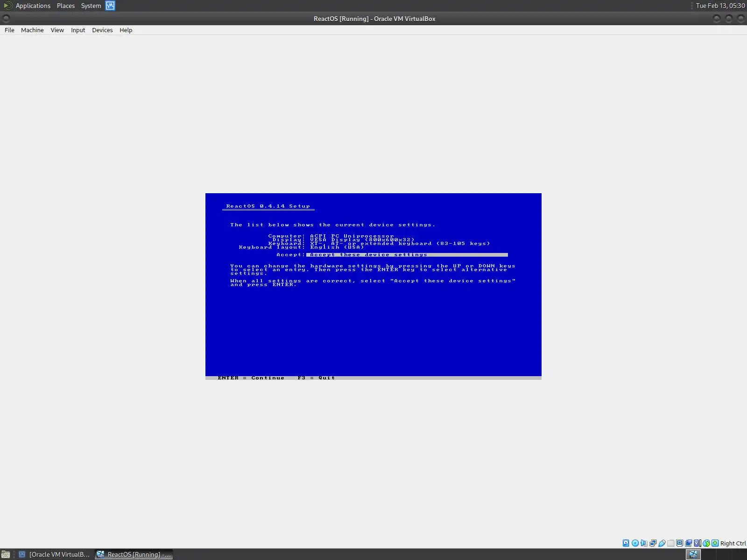Click the USB devices status icon

[662, 543]
